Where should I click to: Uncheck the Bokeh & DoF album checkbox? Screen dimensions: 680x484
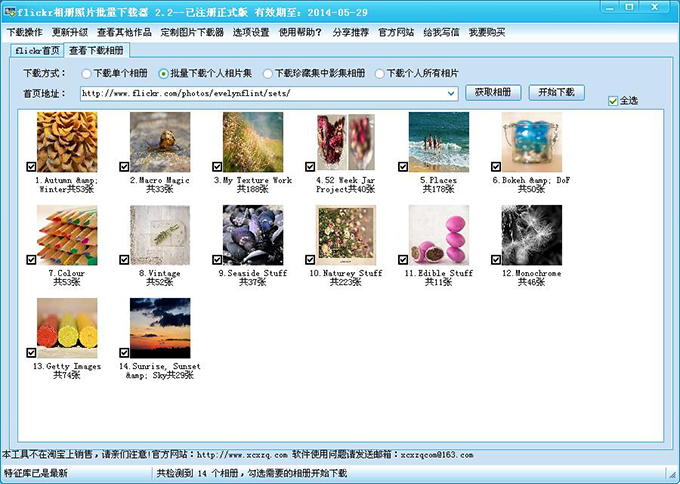click(x=496, y=167)
